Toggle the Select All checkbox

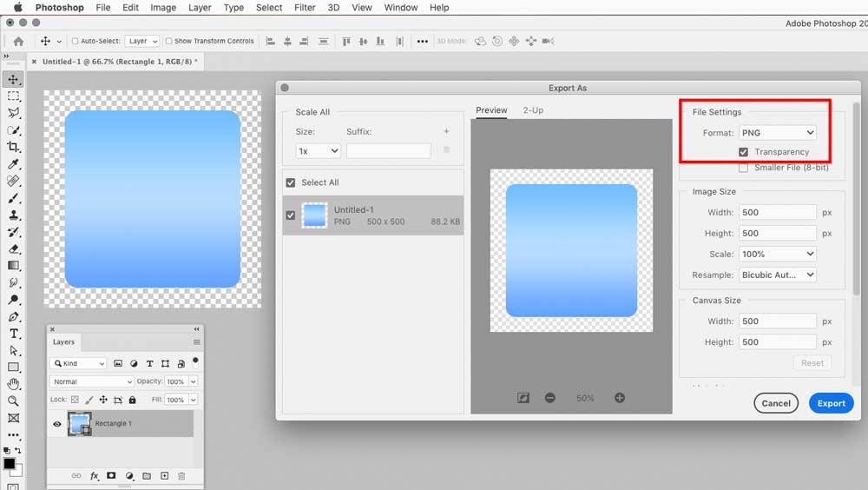(291, 182)
